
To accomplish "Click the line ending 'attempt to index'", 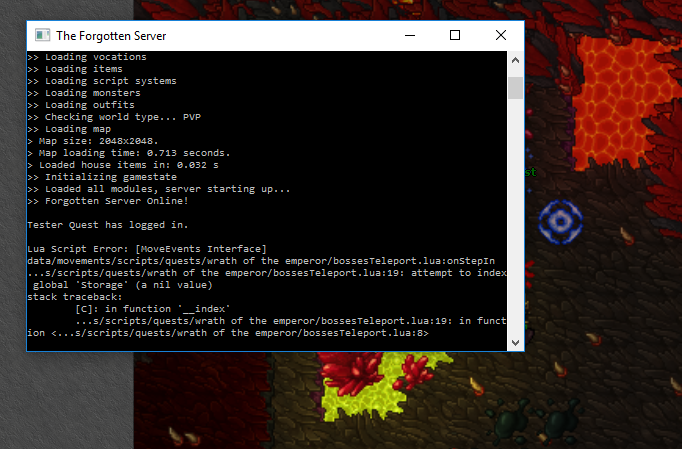I will [x=267, y=273].
